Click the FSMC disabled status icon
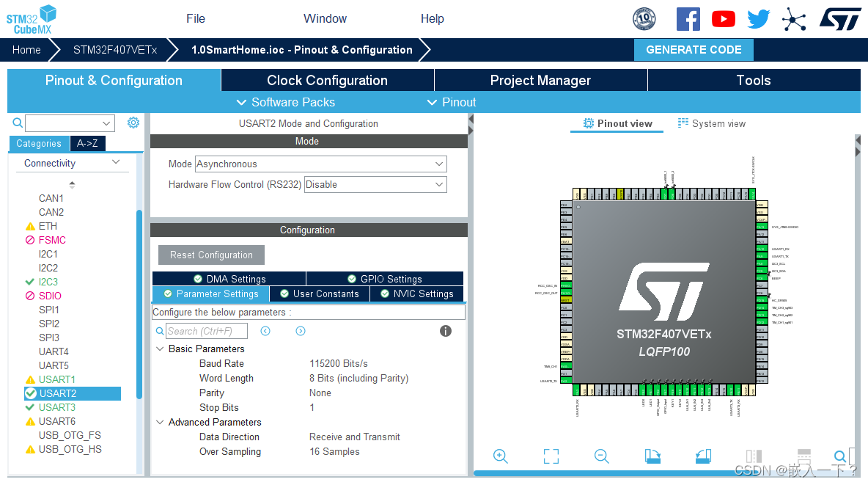 30,240
